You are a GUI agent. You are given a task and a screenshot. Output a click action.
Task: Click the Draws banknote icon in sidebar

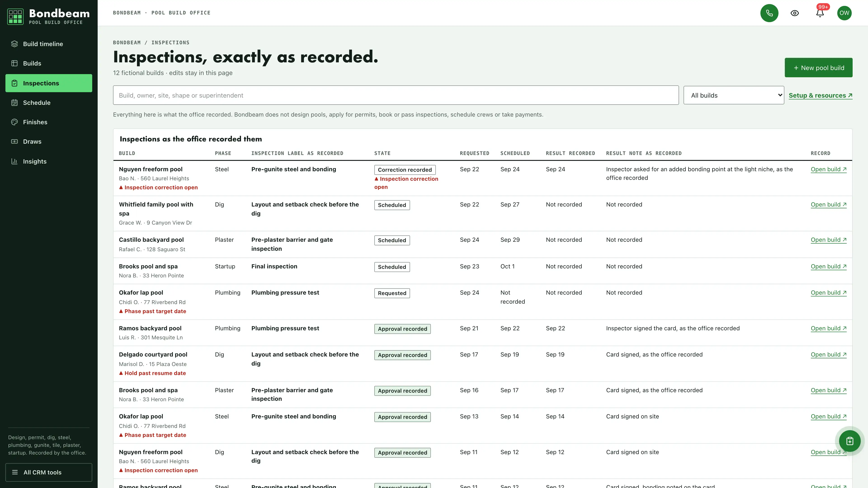tap(14, 141)
